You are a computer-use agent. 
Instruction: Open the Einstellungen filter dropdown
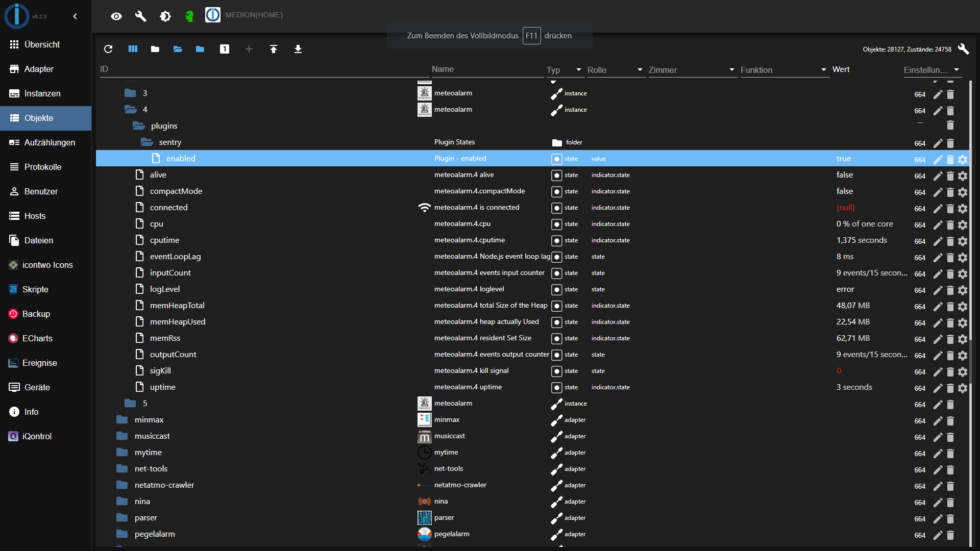coord(932,70)
